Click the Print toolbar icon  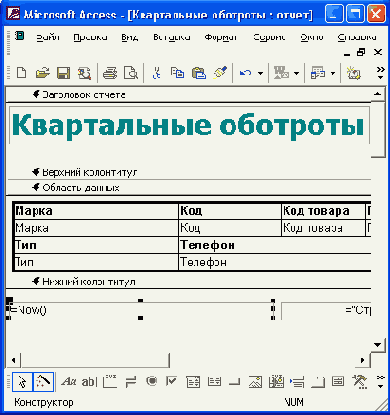click(x=110, y=72)
